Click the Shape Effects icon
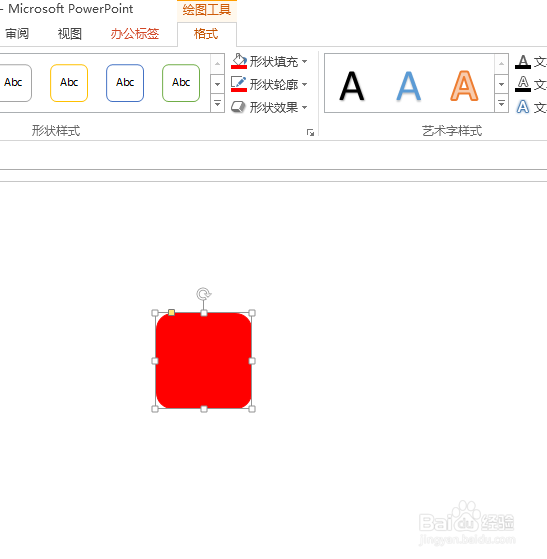Image resolution: width=547 pixels, height=559 pixels. click(x=238, y=107)
